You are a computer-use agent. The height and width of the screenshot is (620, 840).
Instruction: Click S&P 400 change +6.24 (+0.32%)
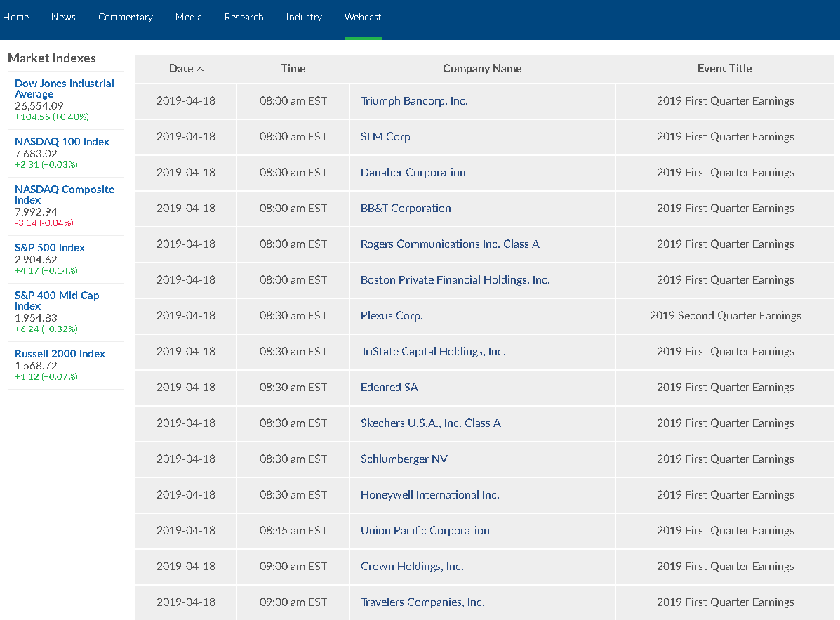pyautogui.click(x=46, y=329)
